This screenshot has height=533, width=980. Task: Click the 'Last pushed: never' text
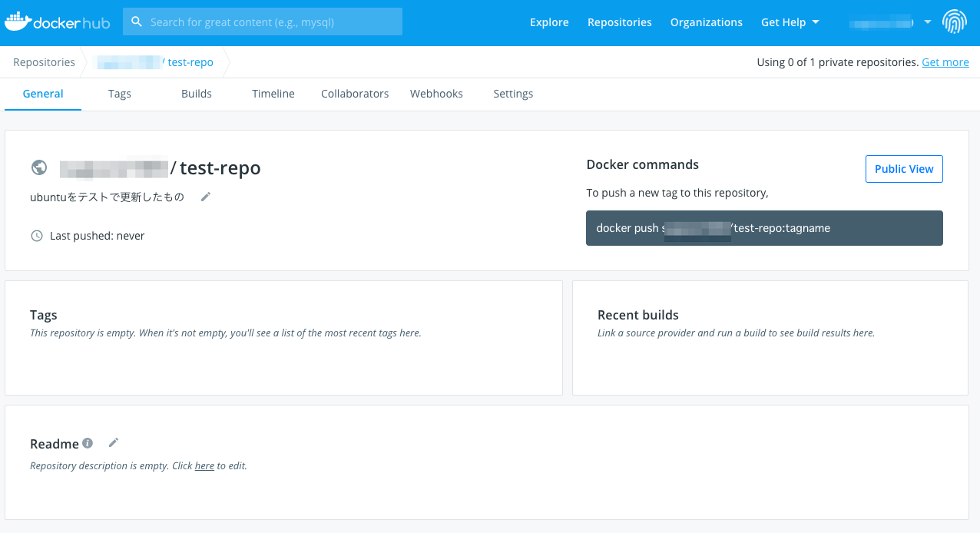(x=98, y=236)
